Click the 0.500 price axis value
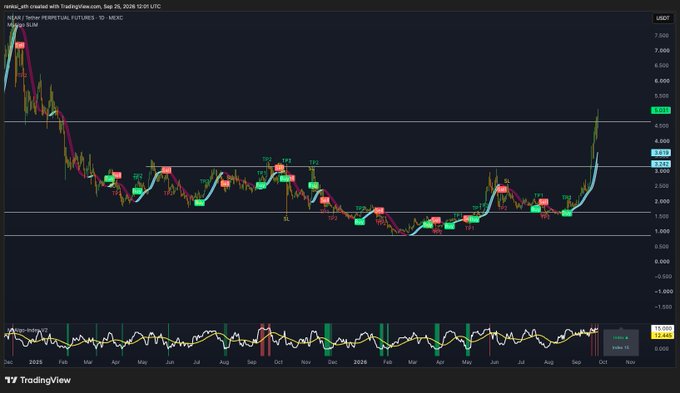680x393 pixels. point(662,246)
